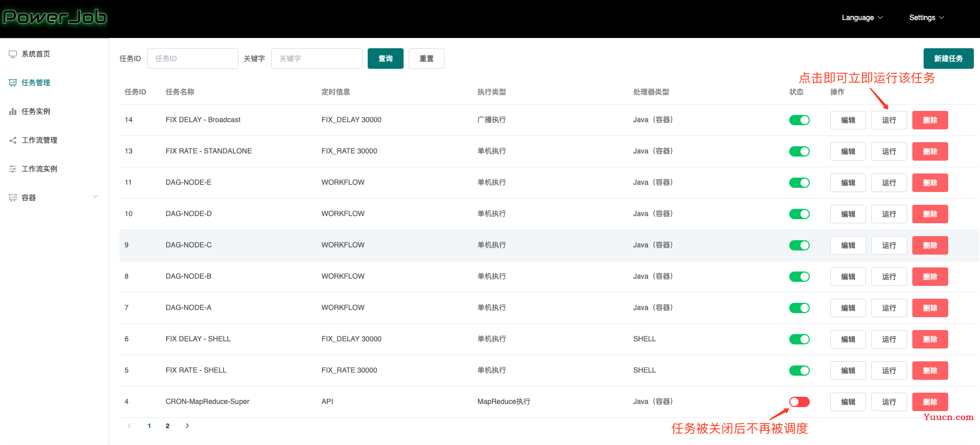Run task CRON-MapReduce-Super
980x445 pixels.
(889, 402)
